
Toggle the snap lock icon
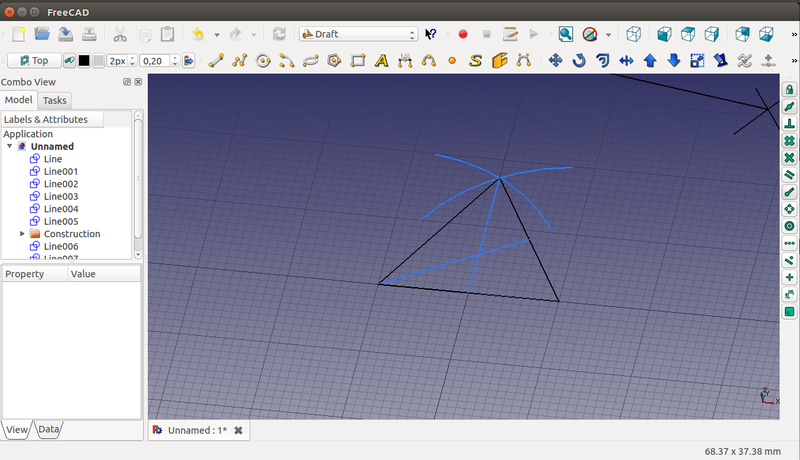coord(790,90)
